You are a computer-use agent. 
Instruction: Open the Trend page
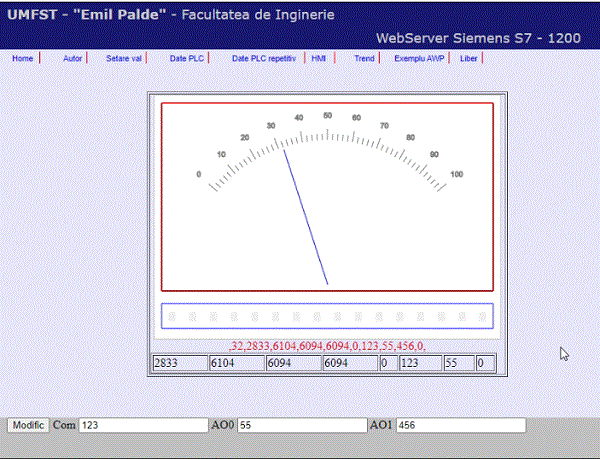pos(364,59)
